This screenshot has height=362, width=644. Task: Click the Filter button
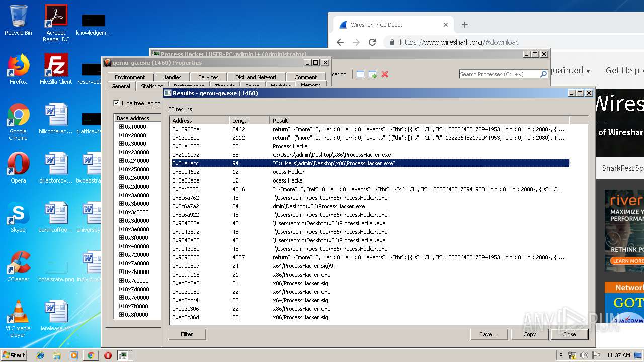pyautogui.click(x=187, y=334)
